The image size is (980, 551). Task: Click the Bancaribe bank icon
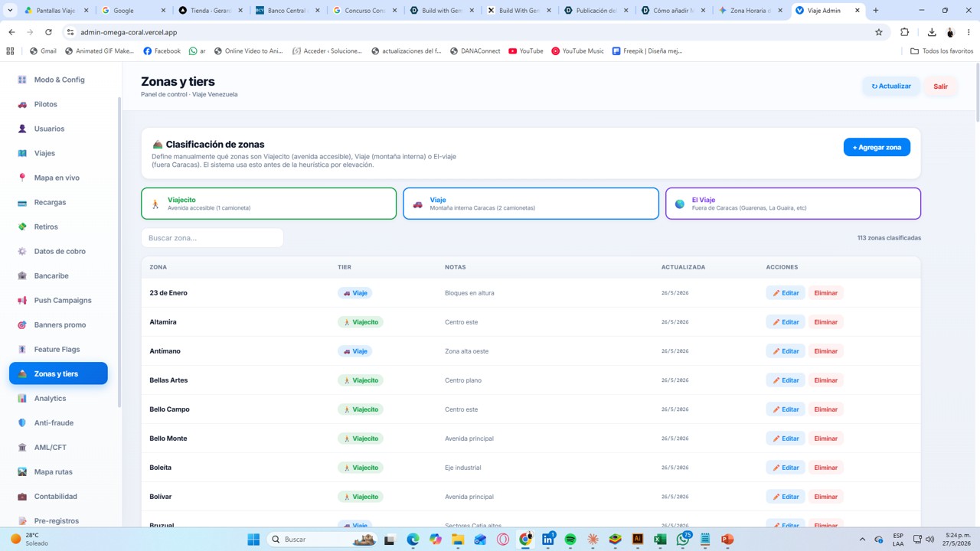tap(22, 275)
